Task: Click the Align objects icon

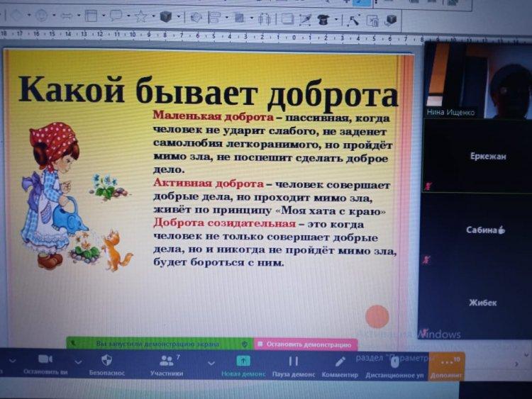Action: tap(214, 17)
